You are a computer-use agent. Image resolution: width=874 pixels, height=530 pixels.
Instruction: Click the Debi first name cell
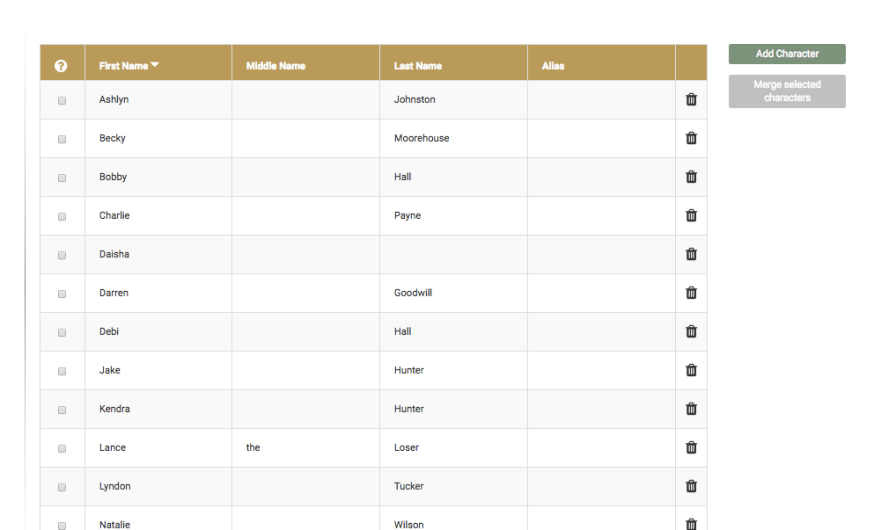pos(111,331)
